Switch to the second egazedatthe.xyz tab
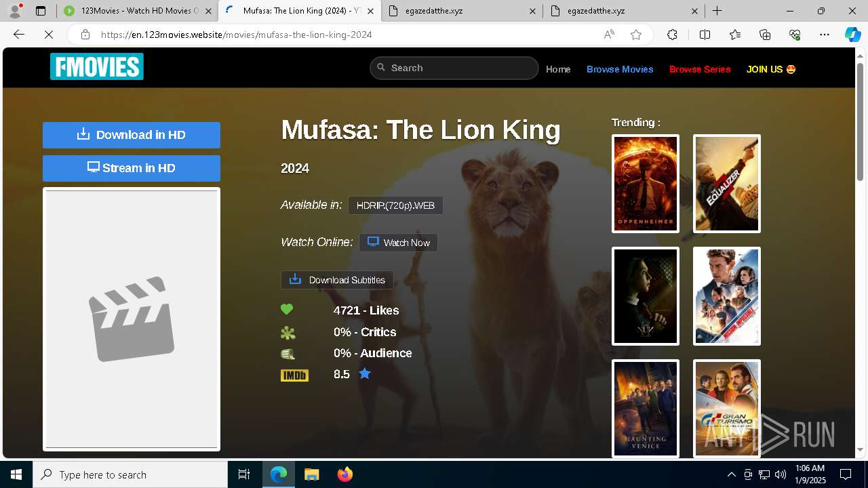The image size is (868, 488). (x=625, y=11)
